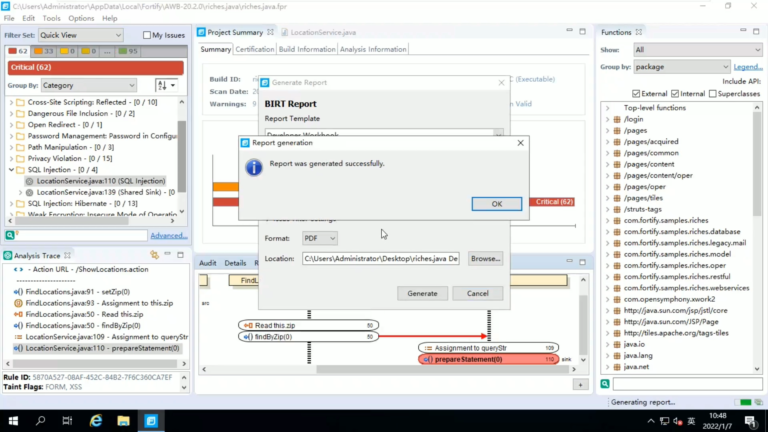Click the report Location path field
Viewport: 768px width, 432px height.
[381, 258]
